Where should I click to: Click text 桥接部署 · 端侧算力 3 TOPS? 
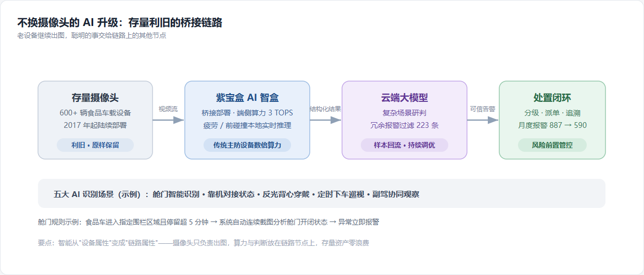coord(247,113)
